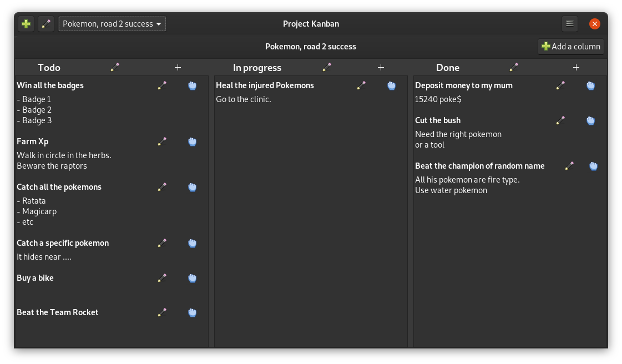Add a card to the In progress column
The width and height of the screenshot is (622, 364).
coord(381,68)
